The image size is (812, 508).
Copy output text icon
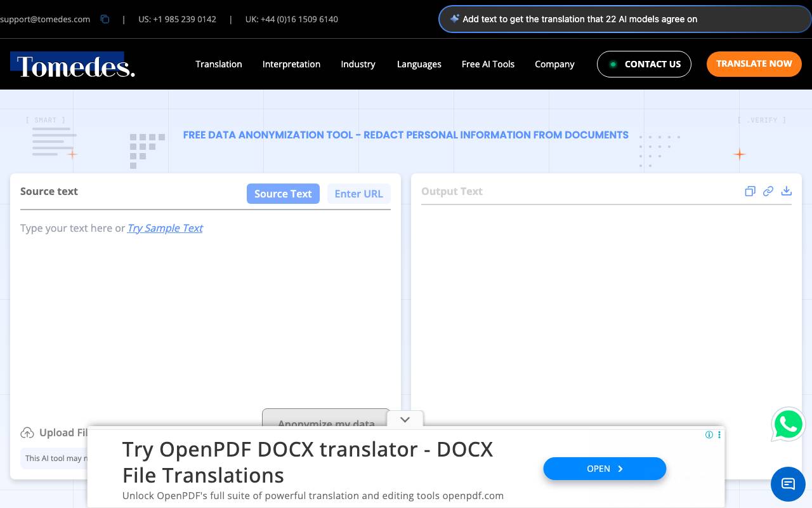(750, 191)
